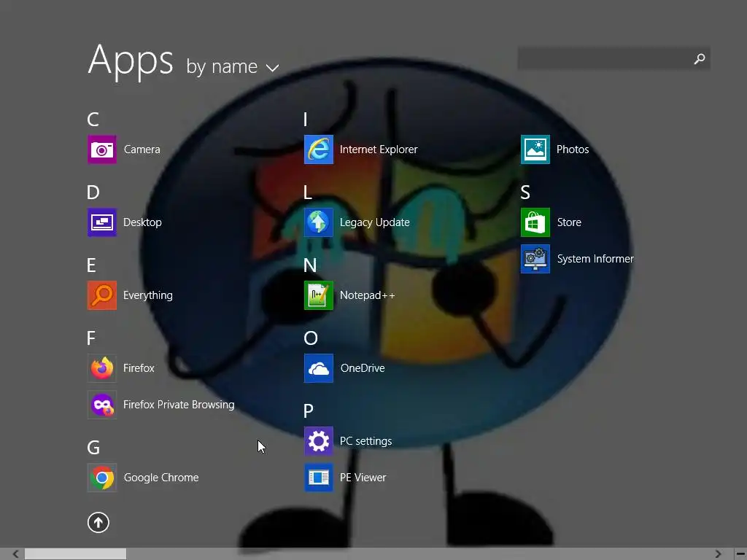The image size is (747, 560).
Task: Click the 'OneDrive' label text
Action: click(x=363, y=368)
